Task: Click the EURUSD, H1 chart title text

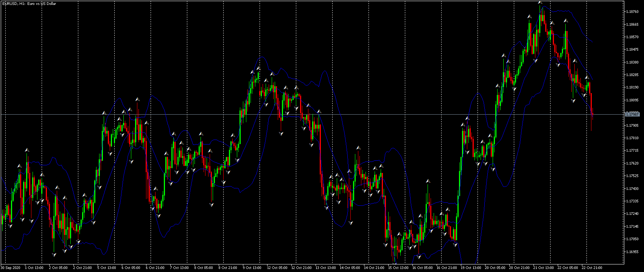Action: point(29,3)
